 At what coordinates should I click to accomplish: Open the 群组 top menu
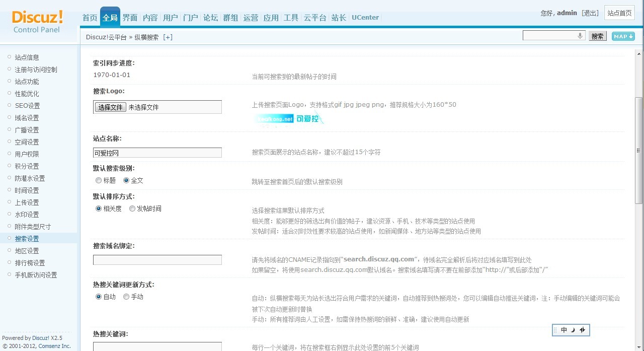point(230,18)
